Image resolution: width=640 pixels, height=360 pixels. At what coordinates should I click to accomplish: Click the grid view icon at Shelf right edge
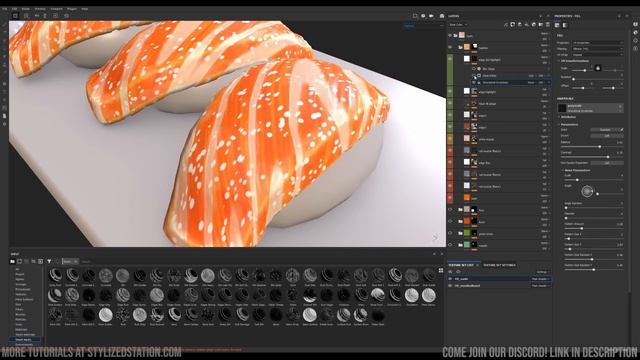tap(441, 270)
